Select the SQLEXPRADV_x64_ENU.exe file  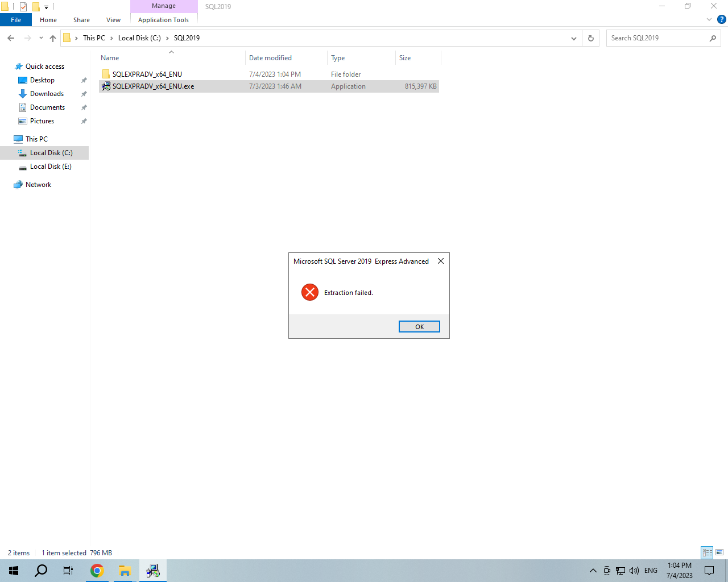153,86
